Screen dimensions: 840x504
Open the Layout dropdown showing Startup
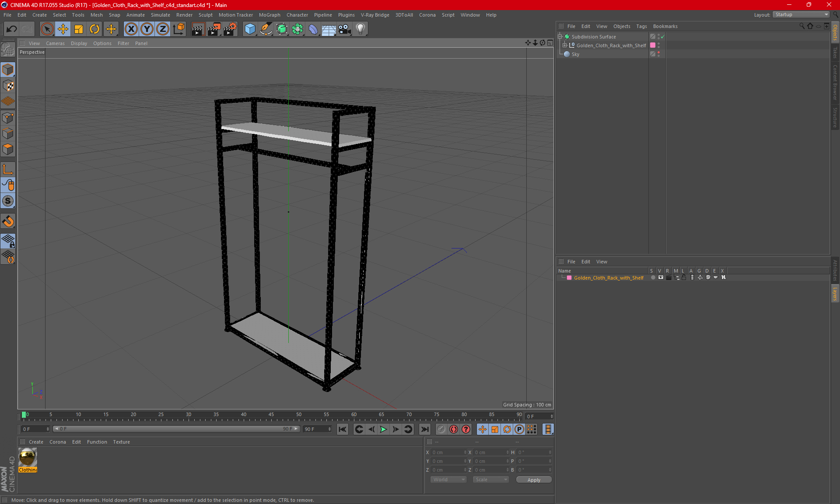[801, 14]
